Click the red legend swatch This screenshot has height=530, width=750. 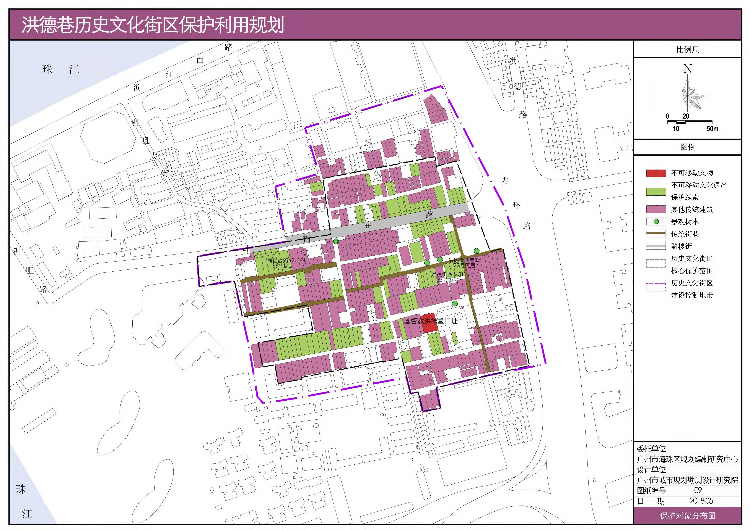(656, 173)
